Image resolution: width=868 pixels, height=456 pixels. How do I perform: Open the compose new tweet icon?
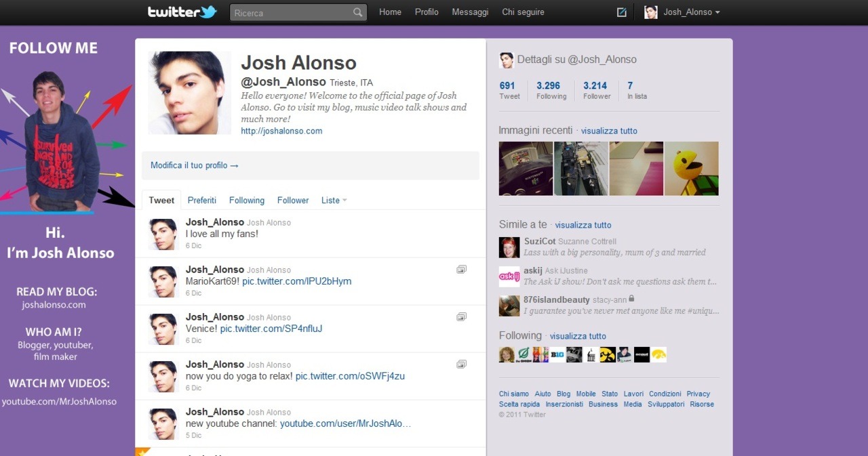tap(622, 12)
